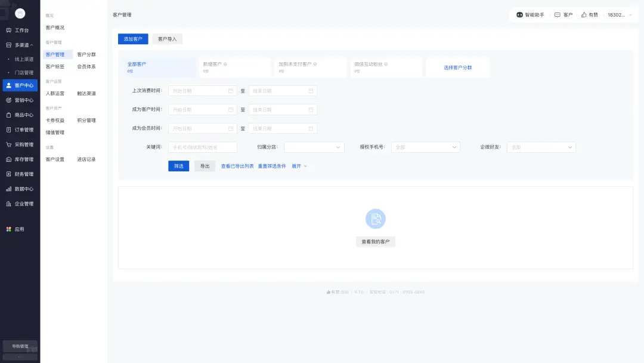Viewport: 644px width, 363px height.
Task: Expand the 授权手机号 dropdown
Action: coord(425,147)
